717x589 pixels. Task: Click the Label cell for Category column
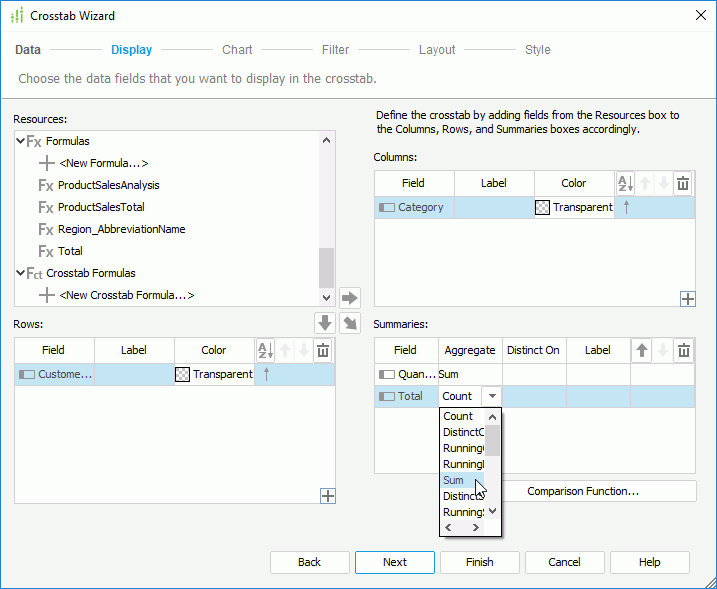(x=494, y=207)
